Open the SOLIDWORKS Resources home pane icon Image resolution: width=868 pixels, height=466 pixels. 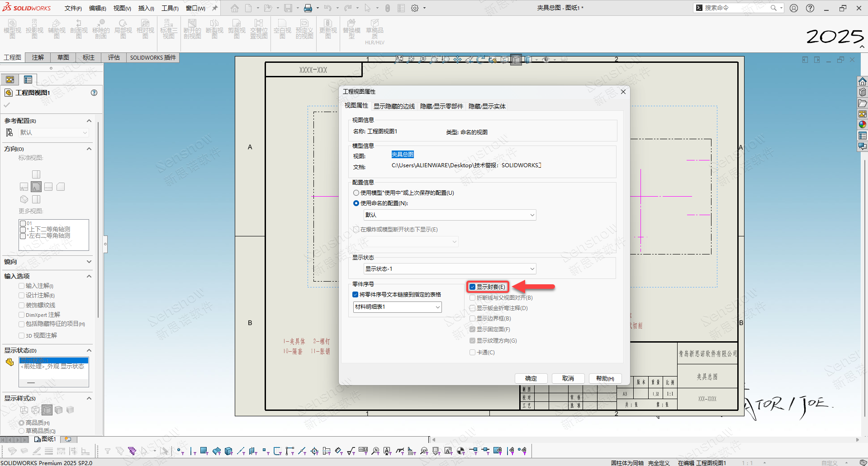[x=863, y=81]
